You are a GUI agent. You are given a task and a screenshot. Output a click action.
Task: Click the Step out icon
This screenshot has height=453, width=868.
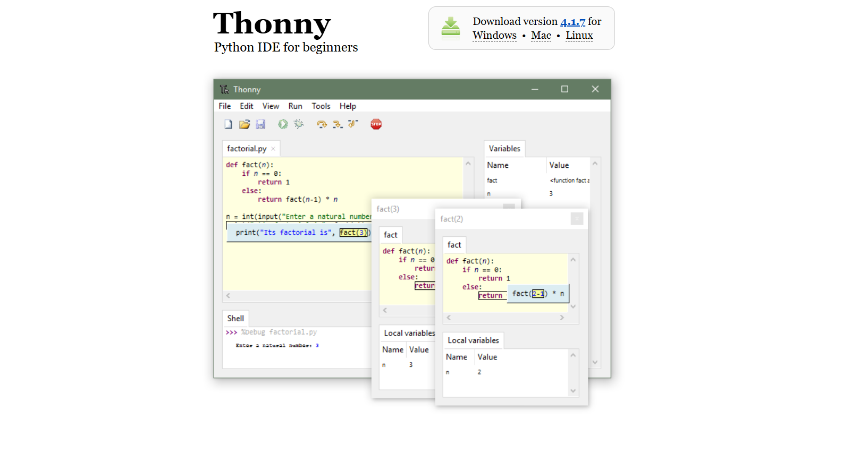[353, 124]
